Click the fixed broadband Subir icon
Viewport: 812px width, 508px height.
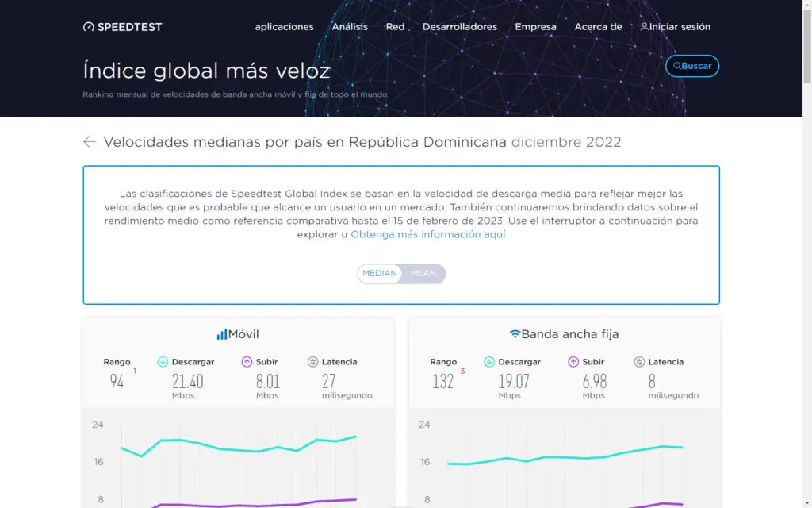pos(573,362)
